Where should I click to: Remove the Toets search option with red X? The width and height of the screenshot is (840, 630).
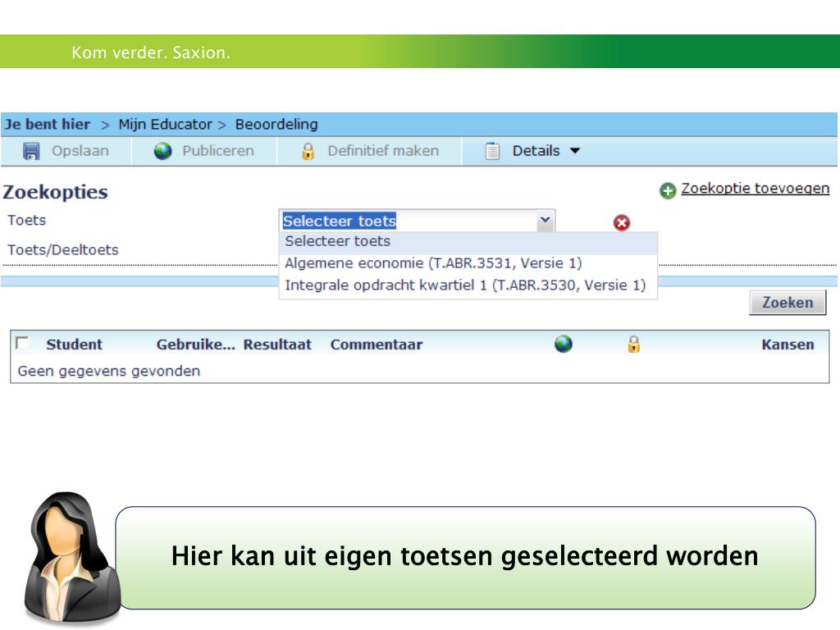tap(622, 222)
